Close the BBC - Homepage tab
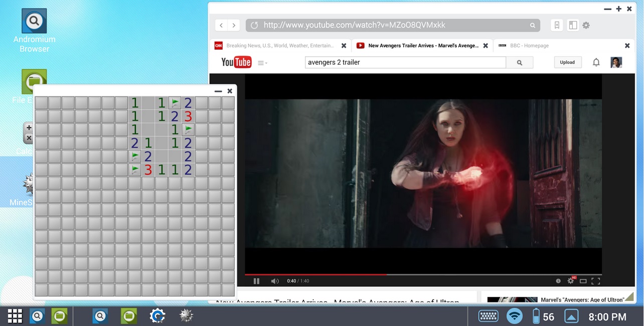 (x=627, y=46)
